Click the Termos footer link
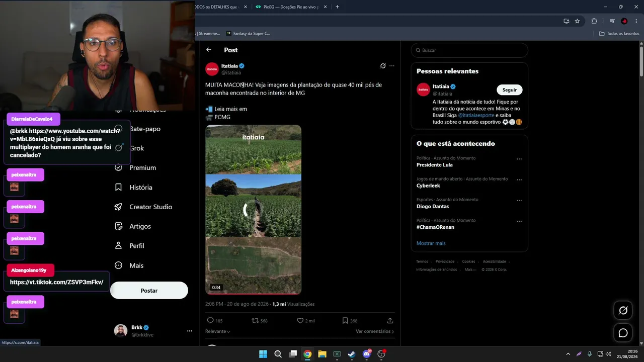 click(422, 261)
